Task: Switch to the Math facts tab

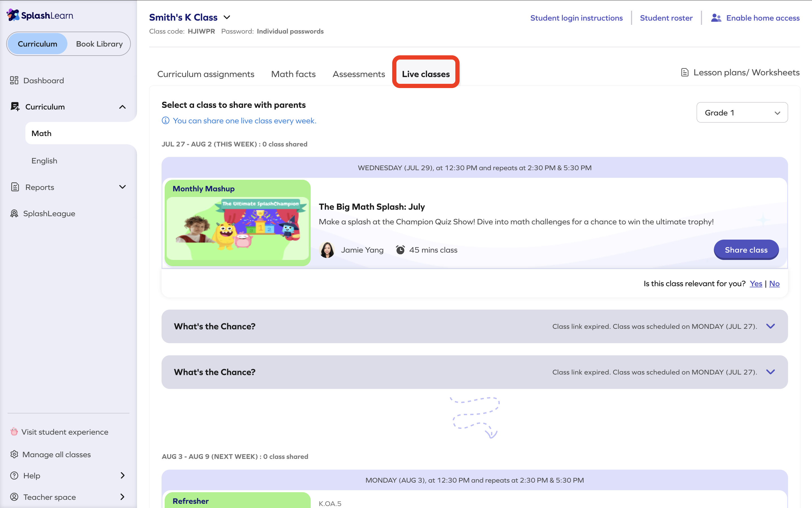Action: click(x=293, y=74)
